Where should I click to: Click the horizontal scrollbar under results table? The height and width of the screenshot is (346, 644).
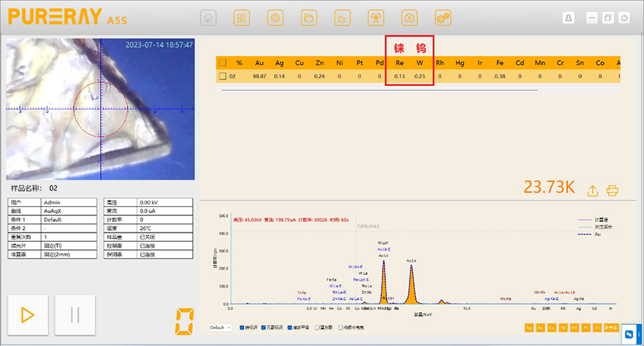pyautogui.click(x=386, y=90)
